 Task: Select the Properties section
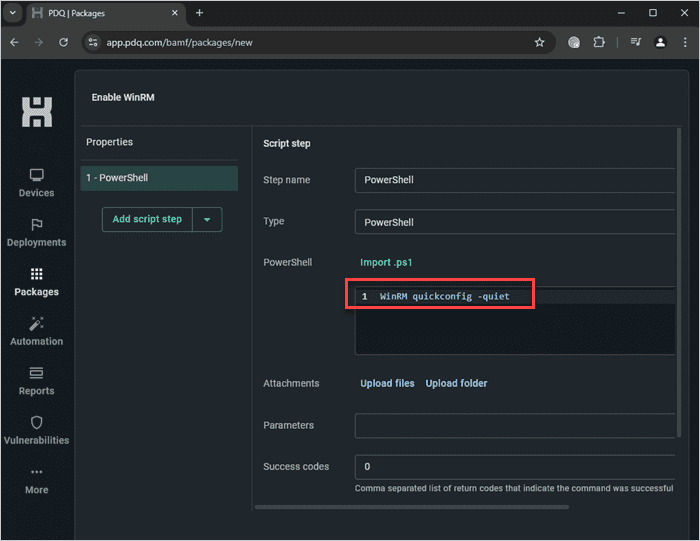coord(109,142)
